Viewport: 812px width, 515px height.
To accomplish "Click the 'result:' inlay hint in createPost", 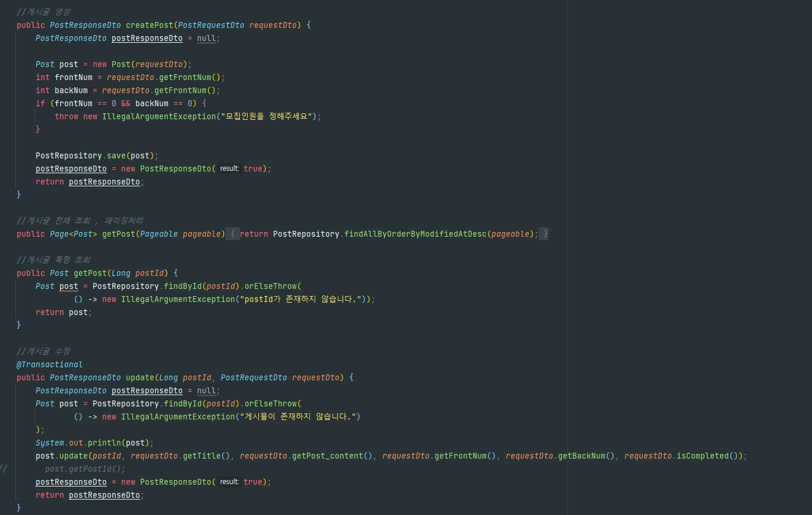I will (229, 169).
